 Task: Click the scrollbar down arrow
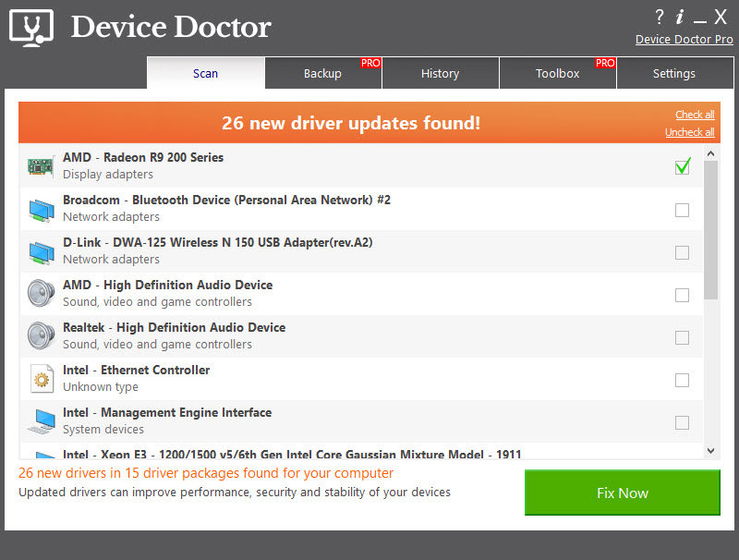click(x=710, y=451)
